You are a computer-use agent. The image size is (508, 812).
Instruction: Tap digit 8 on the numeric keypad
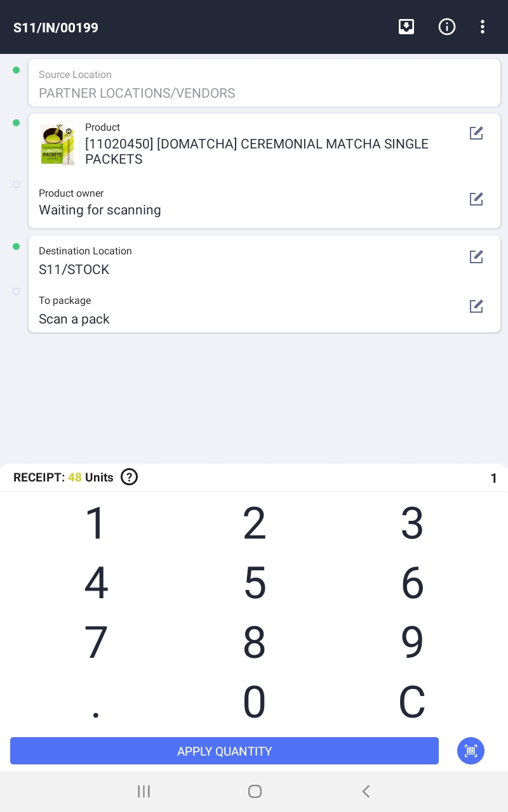255,643
